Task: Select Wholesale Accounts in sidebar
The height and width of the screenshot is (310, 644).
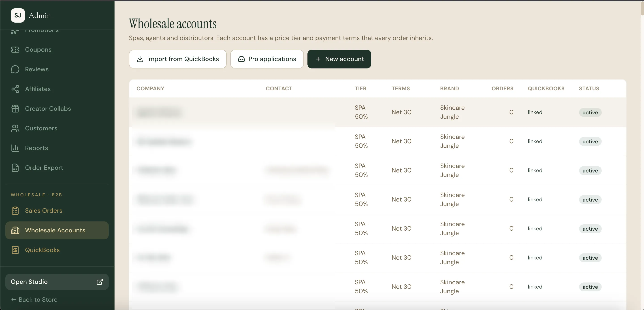Action: (x=57, y=230)
